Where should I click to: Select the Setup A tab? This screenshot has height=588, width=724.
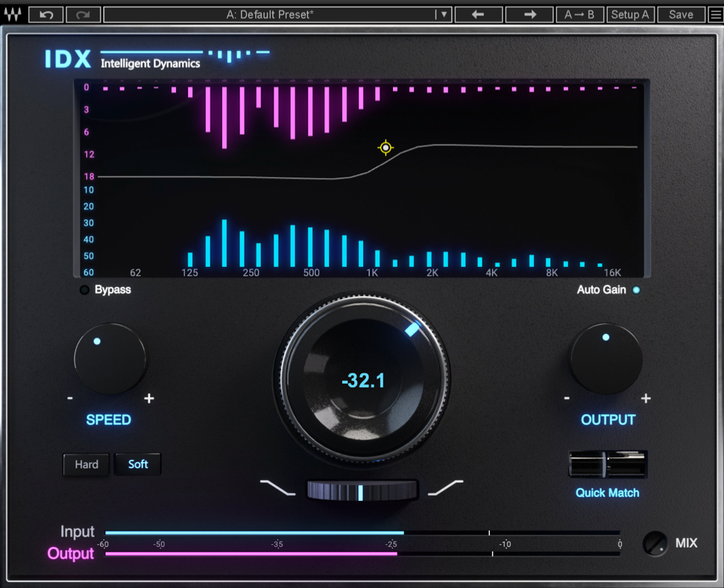(630, 13)
